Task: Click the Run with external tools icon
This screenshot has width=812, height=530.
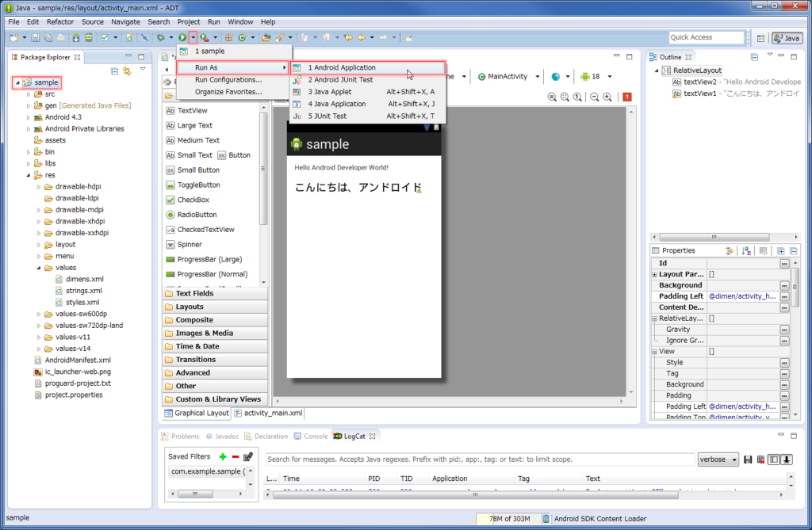Action: 205,38
